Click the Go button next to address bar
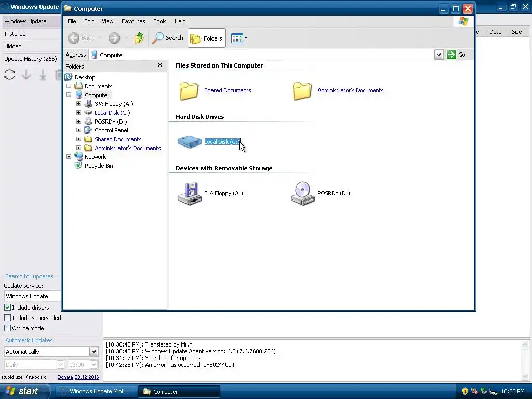The image size is (532, 399). tap(456, 55)
